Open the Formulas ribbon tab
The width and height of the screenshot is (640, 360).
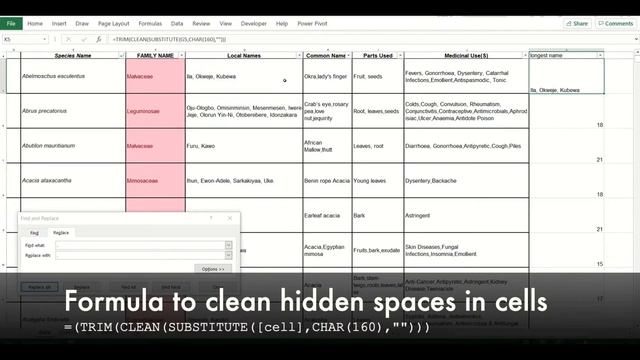click(150, 24)
